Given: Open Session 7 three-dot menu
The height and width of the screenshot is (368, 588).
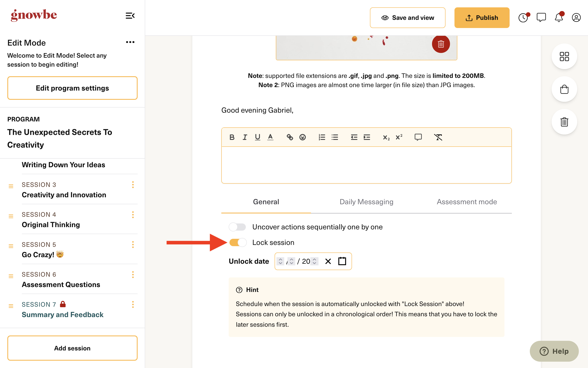Looking at the screenshot, I should 133,304.
